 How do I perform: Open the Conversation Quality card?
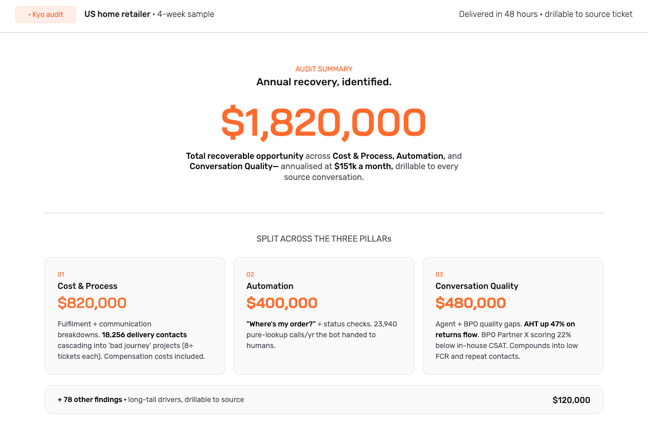point(513,316)
